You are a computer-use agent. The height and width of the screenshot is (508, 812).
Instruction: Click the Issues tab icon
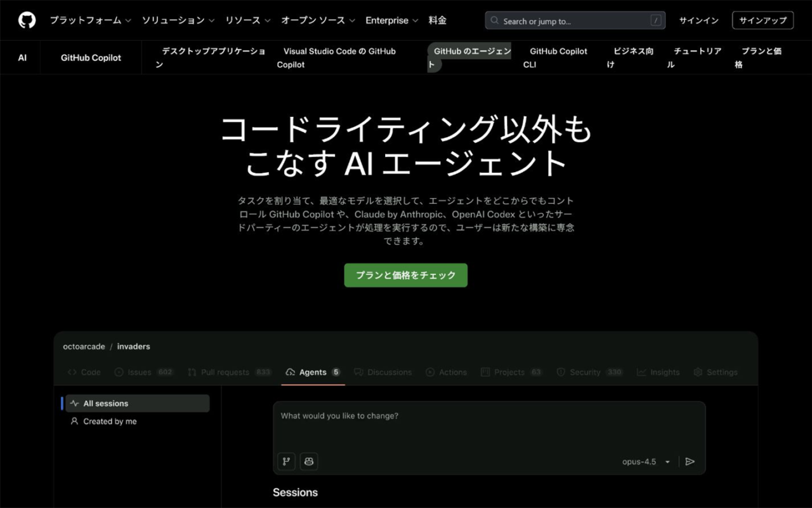[x=119, y=372]
